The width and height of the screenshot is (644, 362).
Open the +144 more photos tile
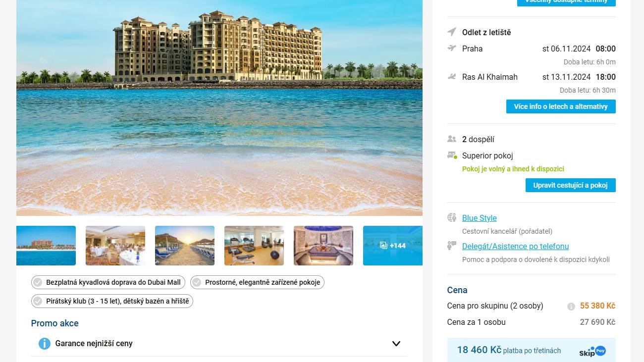click(393, 246)
